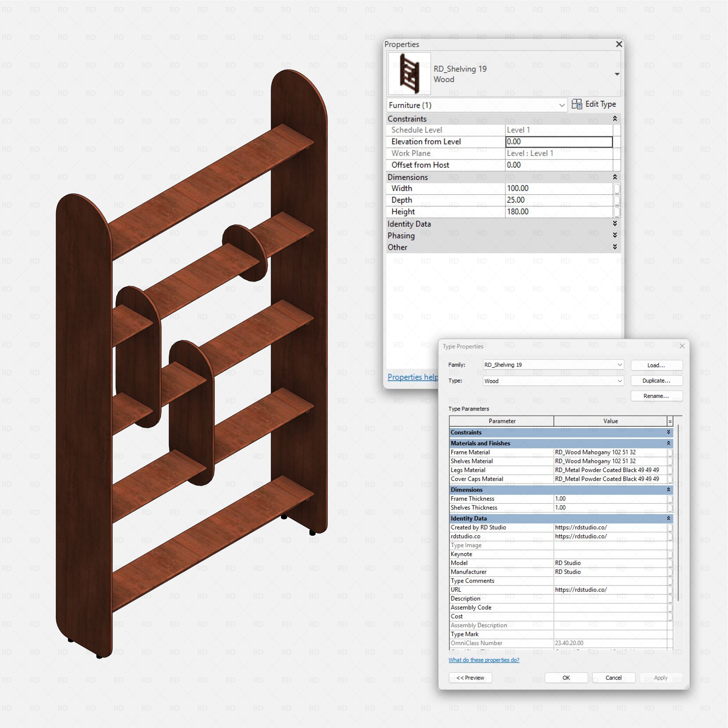Click the Depth value 25.00
The width and height of the screenshot is (728, 728).
(559, 200)
